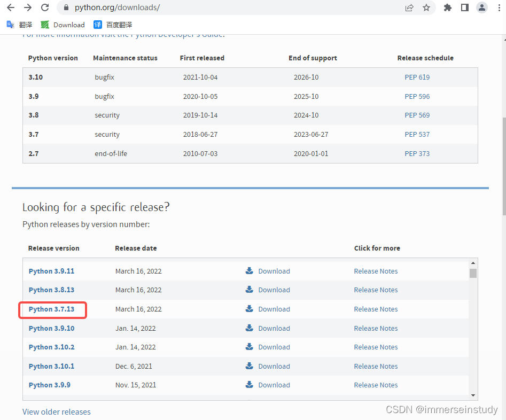Click download icon for Python 3.10.1
Image resolution: width=506 pixels, height=420 pixels.
(x=249, y=366)
